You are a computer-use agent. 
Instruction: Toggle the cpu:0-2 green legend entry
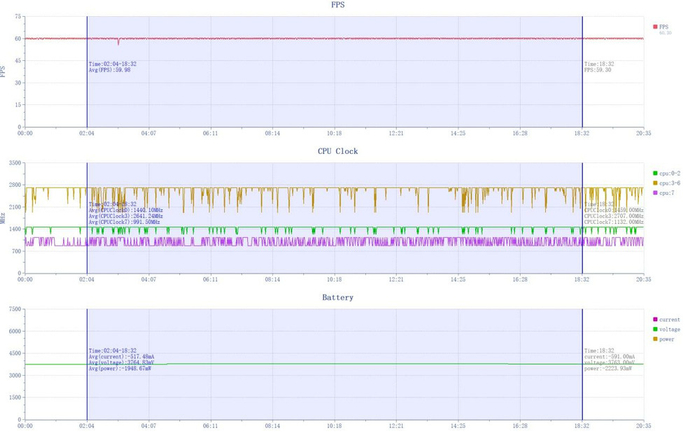pyautogui.click(x=667, y=173)
